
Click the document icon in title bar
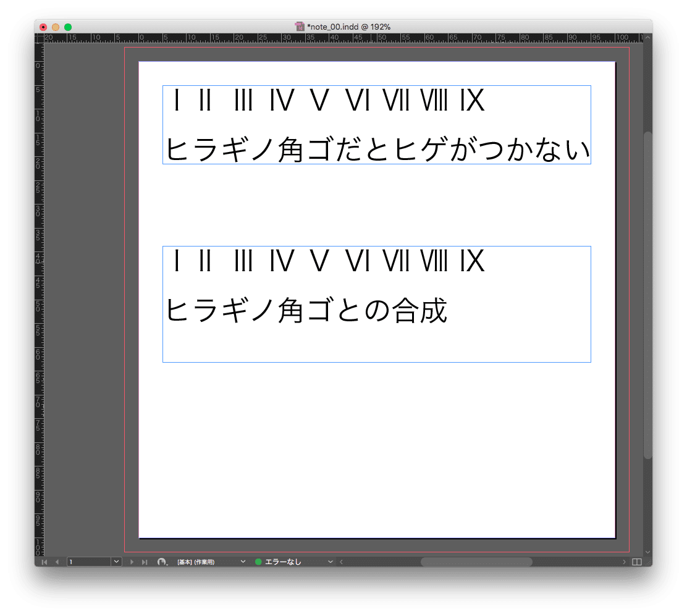click(x=300, y=27)
